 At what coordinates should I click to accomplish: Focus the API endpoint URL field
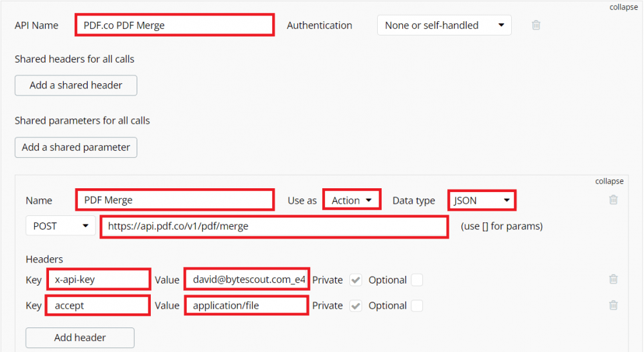274,227
